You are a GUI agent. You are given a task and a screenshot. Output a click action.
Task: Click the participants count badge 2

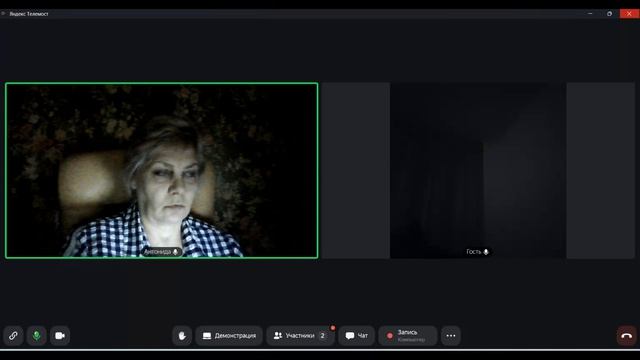click(x=322, y=336)
